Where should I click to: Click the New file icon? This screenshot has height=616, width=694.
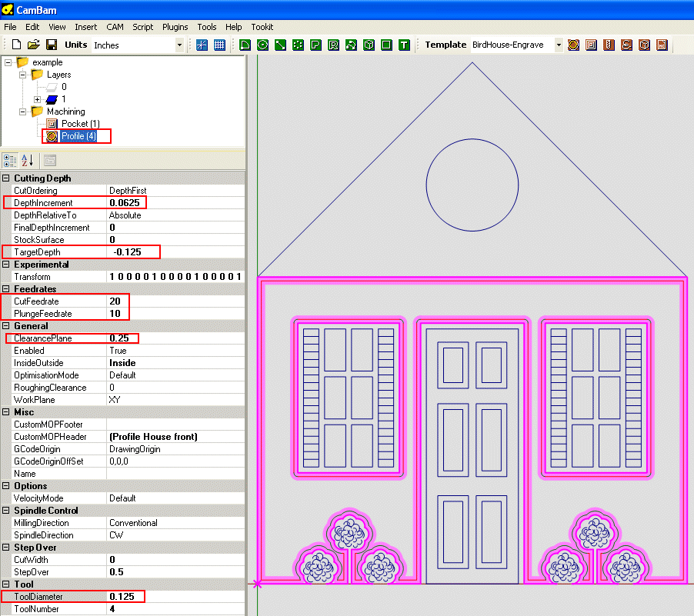click(15, 45)
